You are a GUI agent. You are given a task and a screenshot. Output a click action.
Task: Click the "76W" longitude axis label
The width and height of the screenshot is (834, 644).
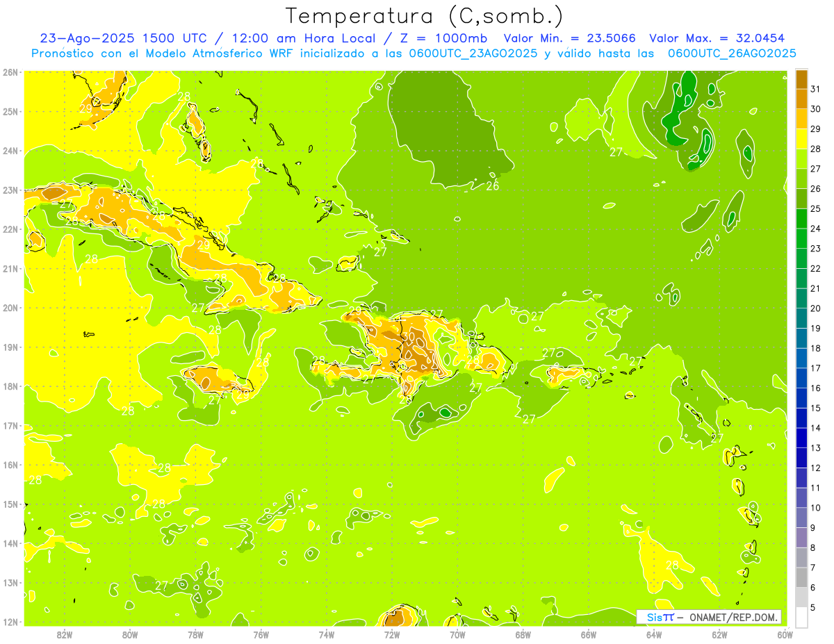[x=261, y=634]
